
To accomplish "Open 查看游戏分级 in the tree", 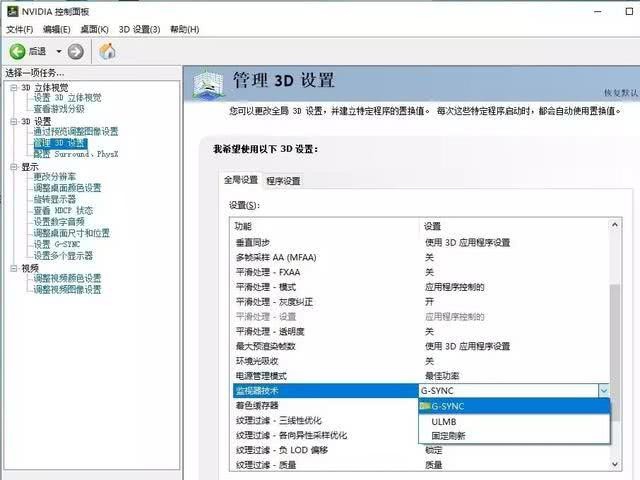I will pos(59,109).
